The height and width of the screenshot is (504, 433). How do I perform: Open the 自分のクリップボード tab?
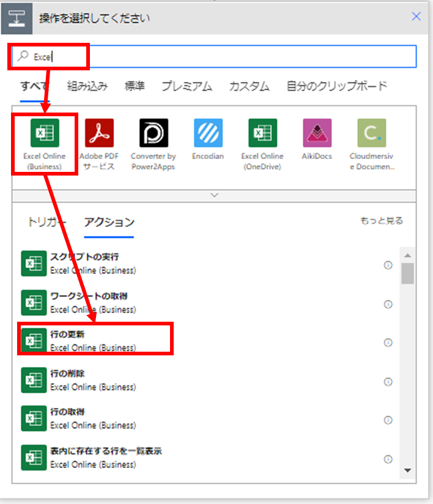pos(336,86)
